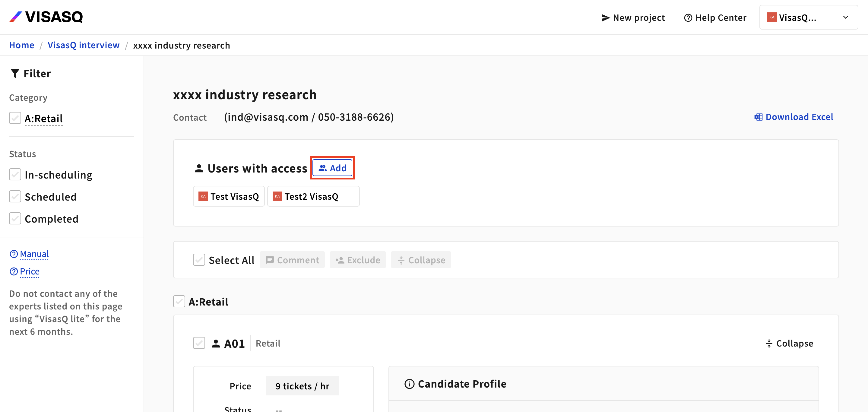Image resolution: width=868 pixels, height=412 pixels.
Task: Click the New project paper-plane icon
Action: [606, 17]
